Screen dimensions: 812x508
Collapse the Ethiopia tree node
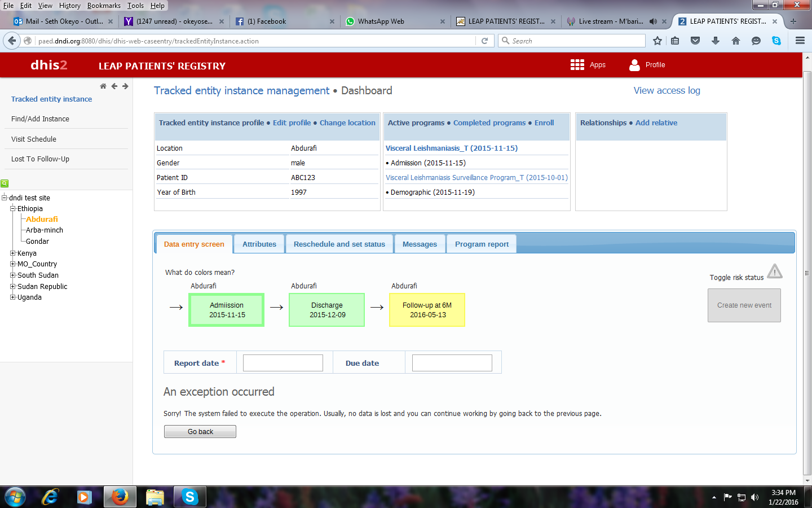click(x=12, y=208)
